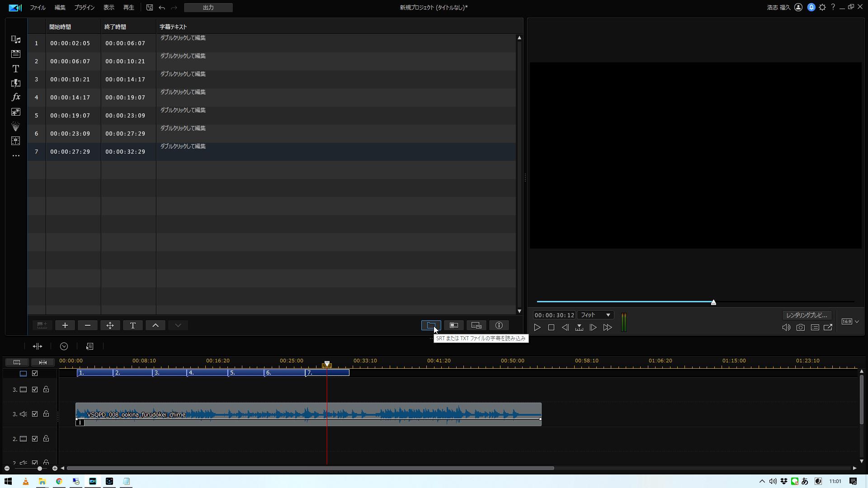Click the レンダリングプレビュー button
This screenshot has width=868, height=488.
[807, 315]
